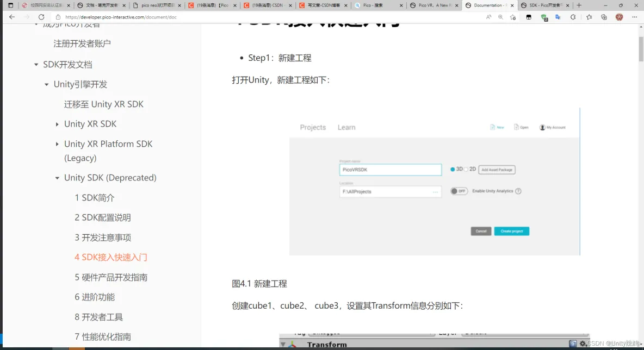
Task: Select the 3D radio in Unity screenshot
Action: 453,169
